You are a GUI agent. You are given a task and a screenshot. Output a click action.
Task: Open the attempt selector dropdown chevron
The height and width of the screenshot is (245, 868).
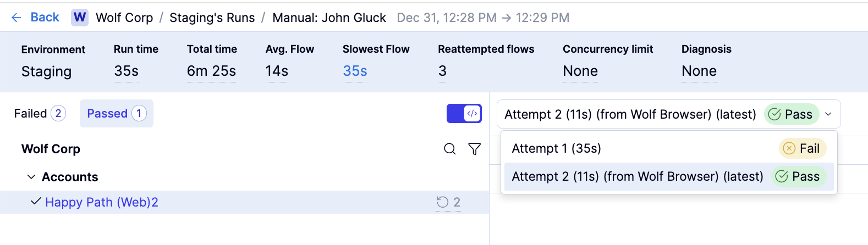(828, 114)
